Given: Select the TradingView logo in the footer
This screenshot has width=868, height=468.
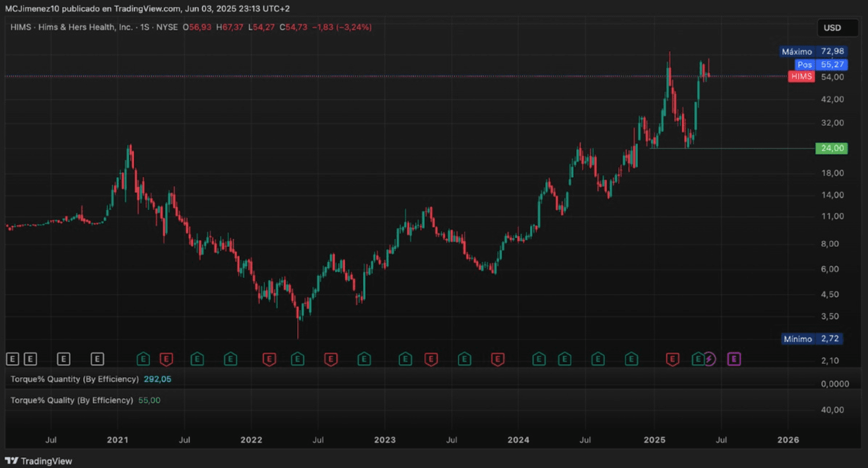Looking at the screenshot, I should point(37,461).
